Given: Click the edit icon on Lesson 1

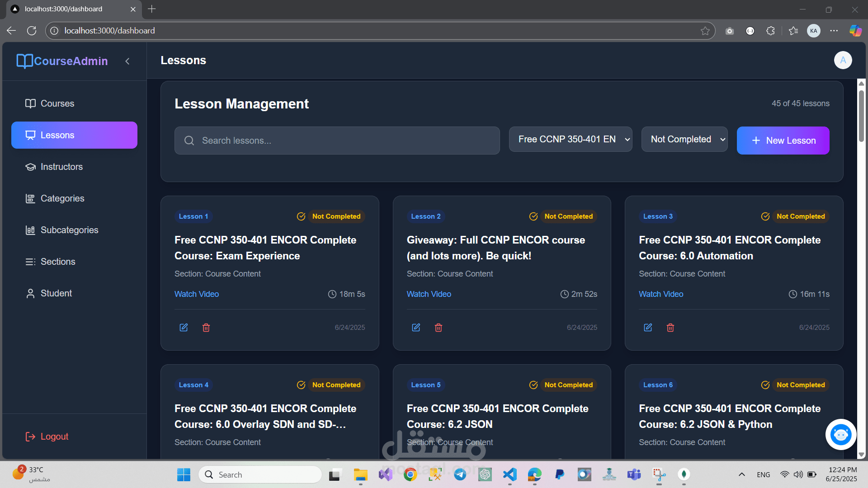Looking at the screenshot, I should [184, 328].
